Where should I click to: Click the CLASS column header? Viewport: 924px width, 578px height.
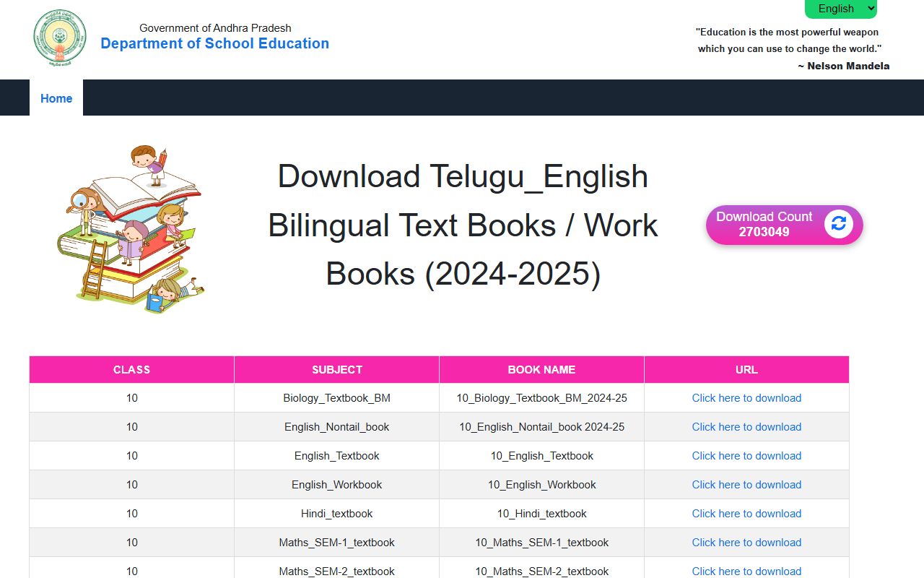[x=132, y=369]
